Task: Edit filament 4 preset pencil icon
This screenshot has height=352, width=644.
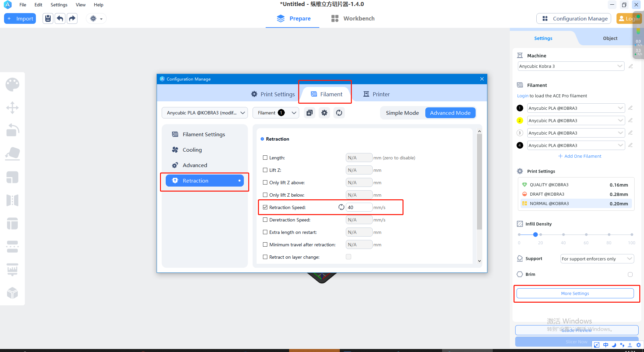Action: (x=631, y=145)
